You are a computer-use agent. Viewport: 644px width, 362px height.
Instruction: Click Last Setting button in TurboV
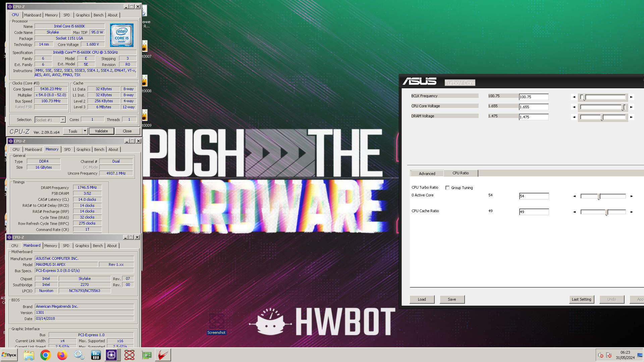tap(582, 299)
